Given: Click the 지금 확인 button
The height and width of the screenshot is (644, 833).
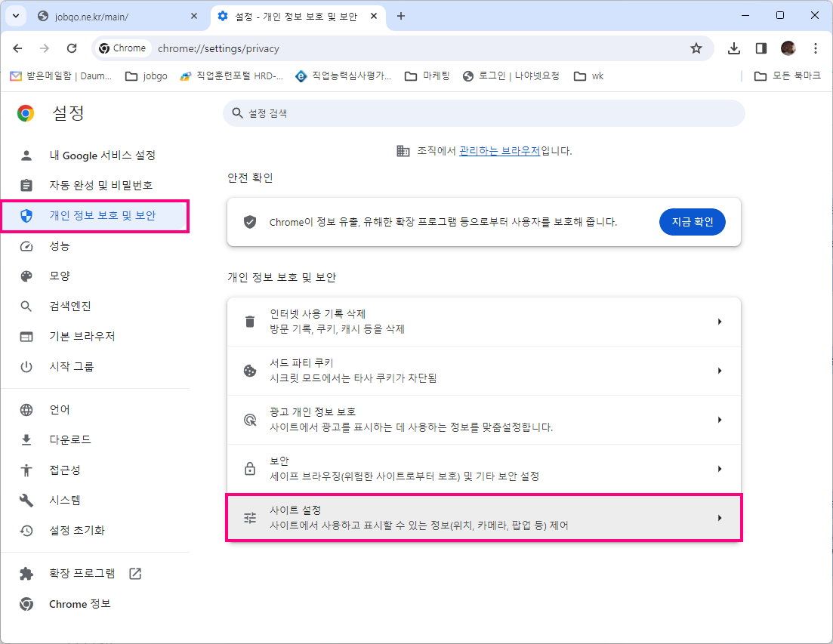Looking at the screenshot, I should pyautogui.click(x=693, y=222).
